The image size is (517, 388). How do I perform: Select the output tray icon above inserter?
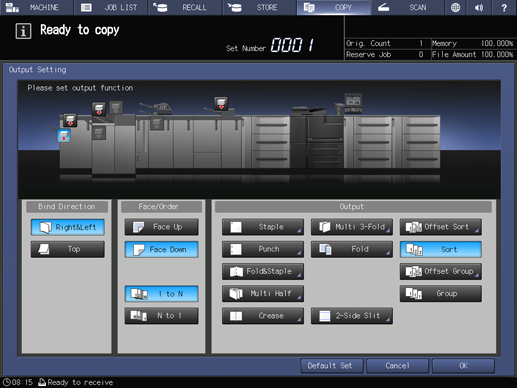[x=221, y=103]
